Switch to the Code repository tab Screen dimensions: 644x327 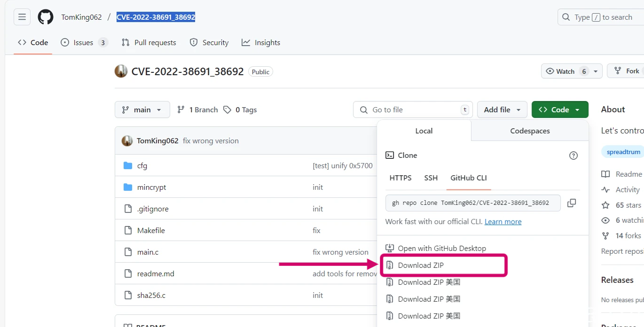point(33,42)
